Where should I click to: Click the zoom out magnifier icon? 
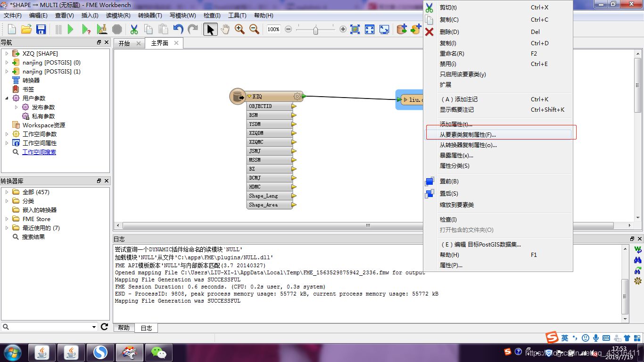254,29
